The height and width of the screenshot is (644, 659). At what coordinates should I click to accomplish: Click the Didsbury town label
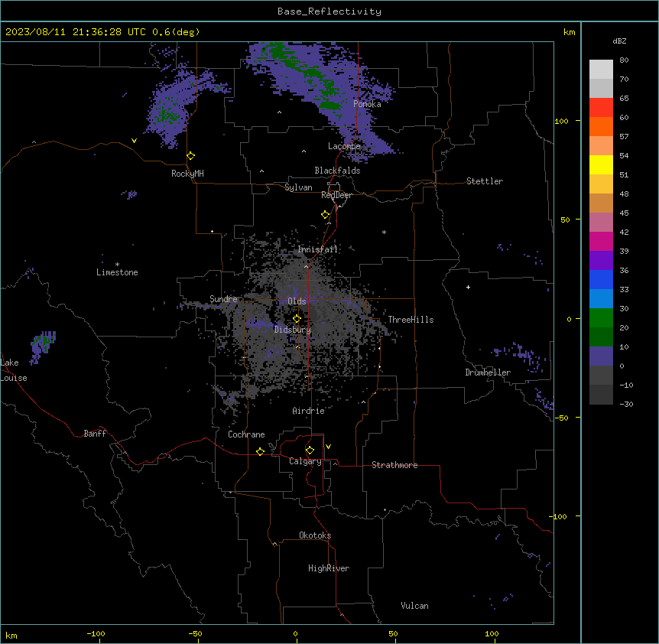pyautogui.click(x=293, y=330)
